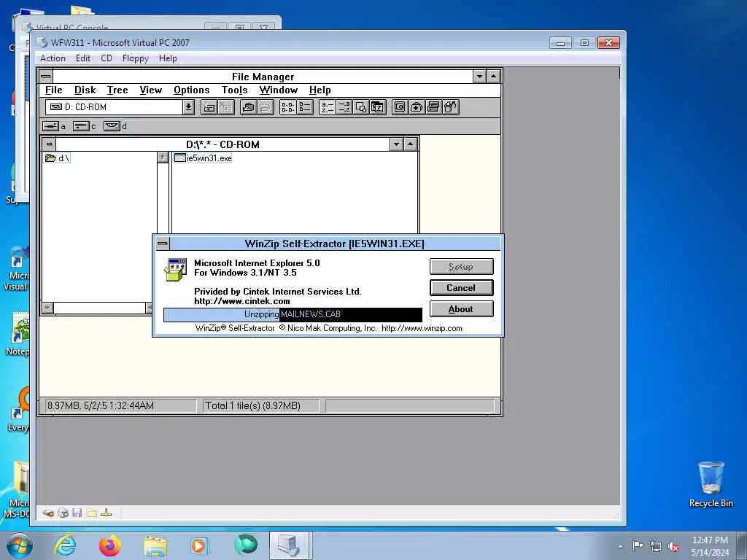Open the Tools menu
Screen dimensions: 747x560
point(234,90)
